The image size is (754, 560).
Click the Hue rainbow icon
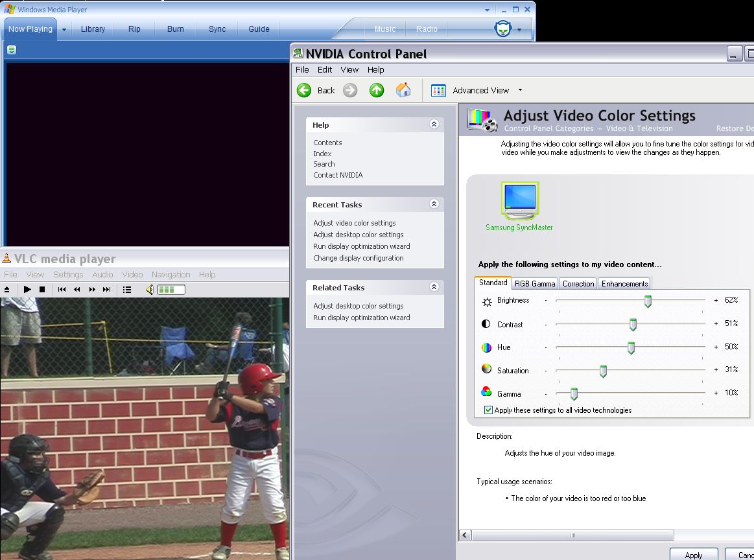tap(486, 347)
